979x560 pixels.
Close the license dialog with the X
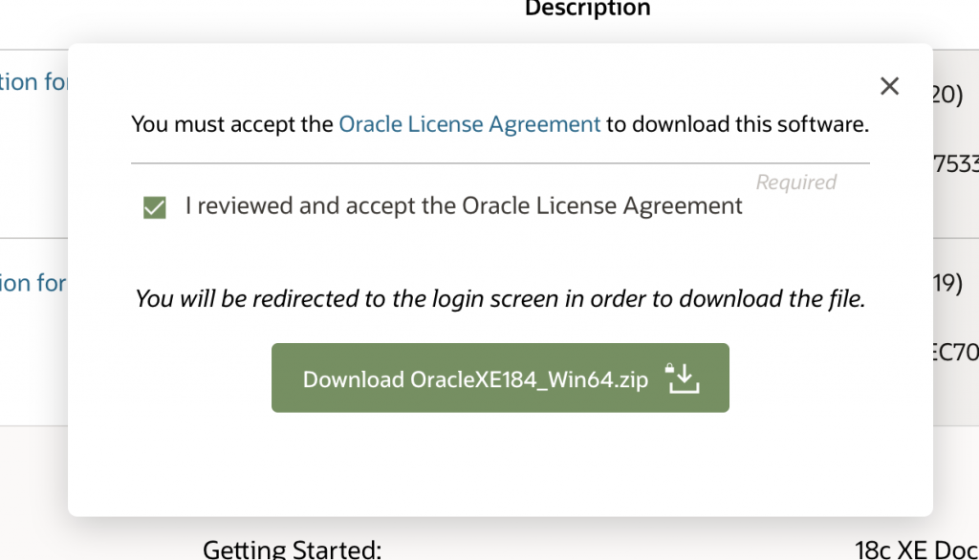click(889, 87)
